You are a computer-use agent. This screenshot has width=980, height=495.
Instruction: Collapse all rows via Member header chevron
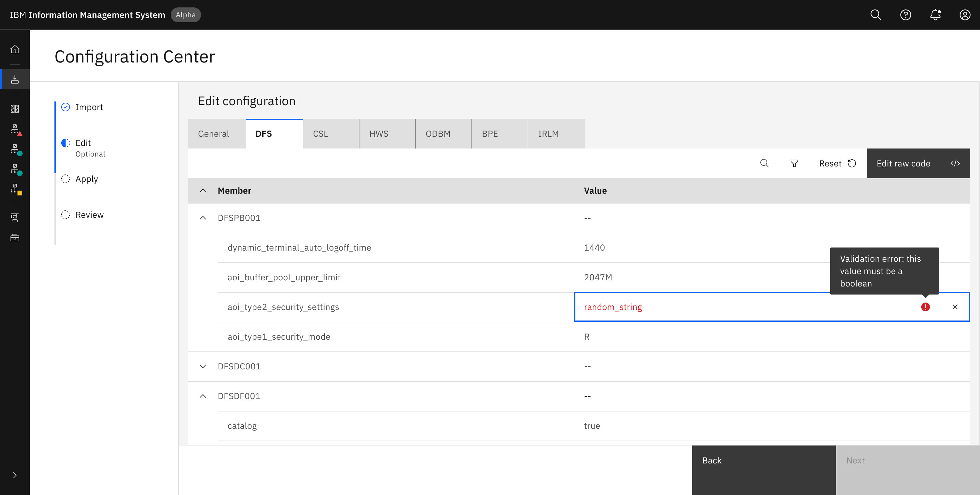point(203,191)
